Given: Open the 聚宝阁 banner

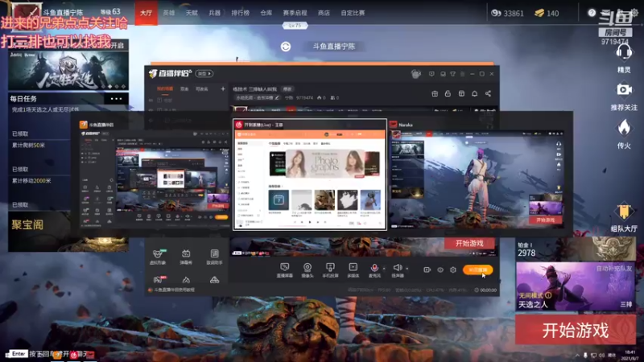Looking at the screenshot, I should 68,231.
